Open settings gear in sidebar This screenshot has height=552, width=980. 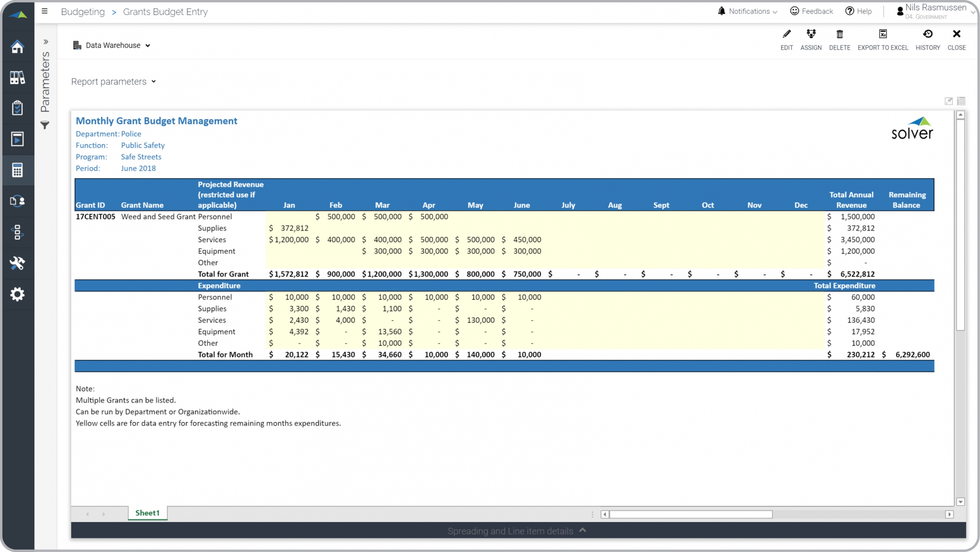point(17,294)
